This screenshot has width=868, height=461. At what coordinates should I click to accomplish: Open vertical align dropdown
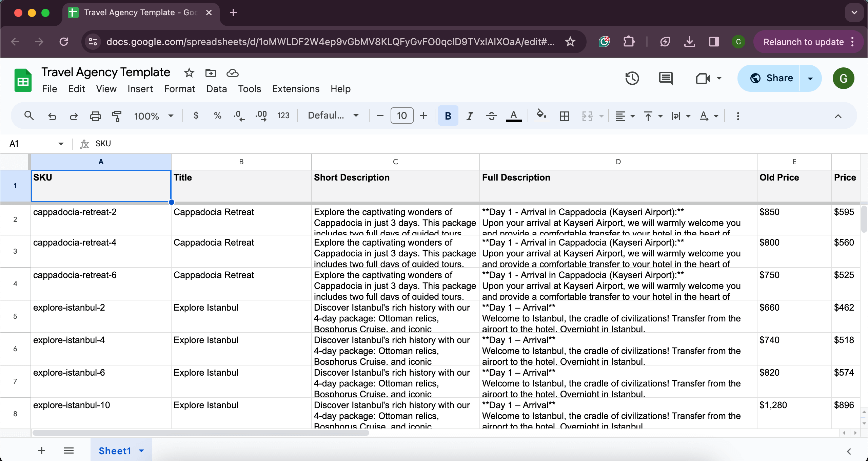(653, 116)
